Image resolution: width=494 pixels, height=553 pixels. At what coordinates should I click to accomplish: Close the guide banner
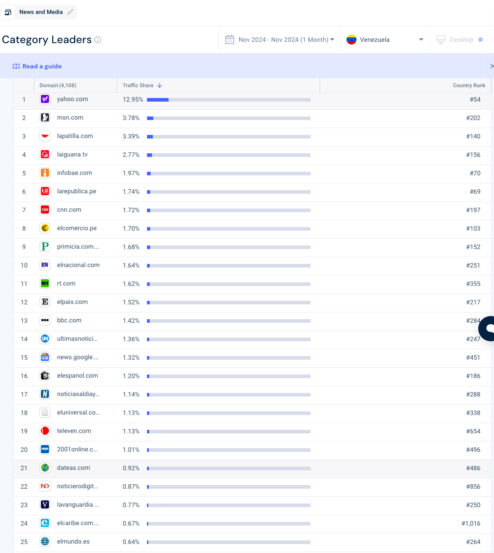pyautogui.click(x=492, y=66)
